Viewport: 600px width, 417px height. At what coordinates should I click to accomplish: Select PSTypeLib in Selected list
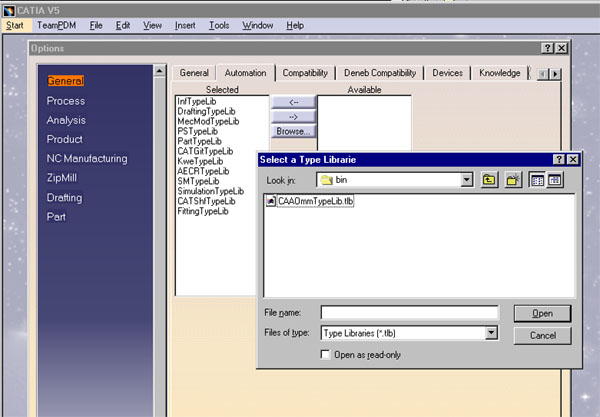(x=197, y=131)
